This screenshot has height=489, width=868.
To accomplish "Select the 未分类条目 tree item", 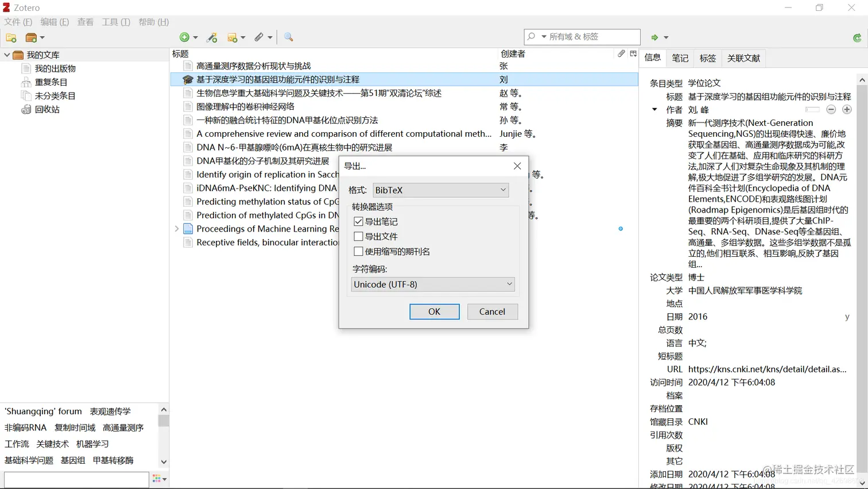I will click(x=55, y=96).
